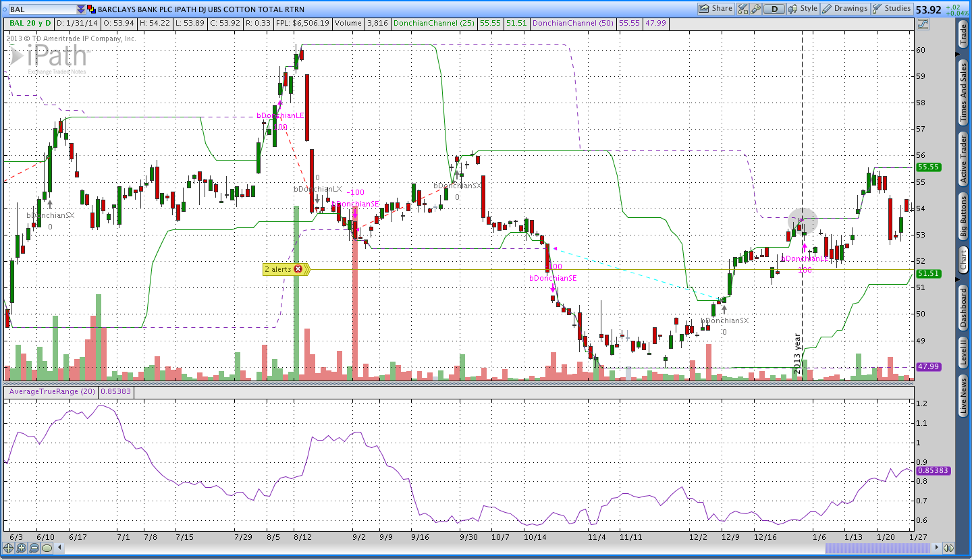Click the zoom in magnifier icon
This screenshot has width=972, height=560.
(22, 548)
